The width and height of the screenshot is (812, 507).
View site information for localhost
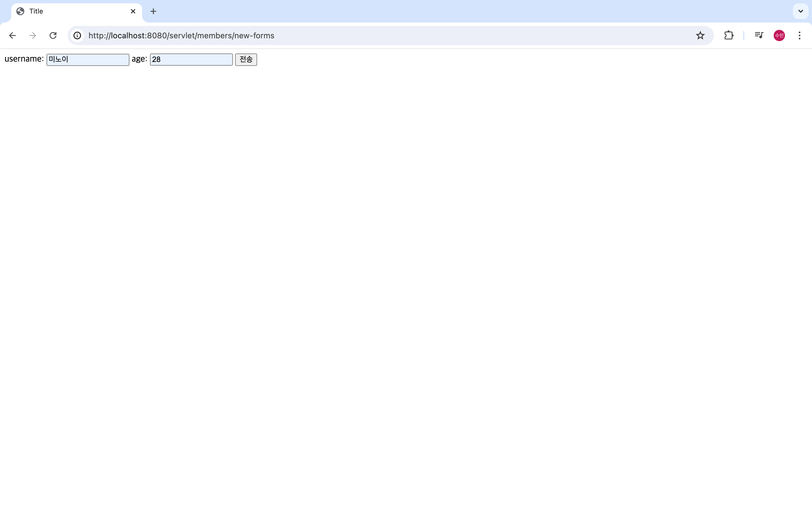click(x=78, y=35)
